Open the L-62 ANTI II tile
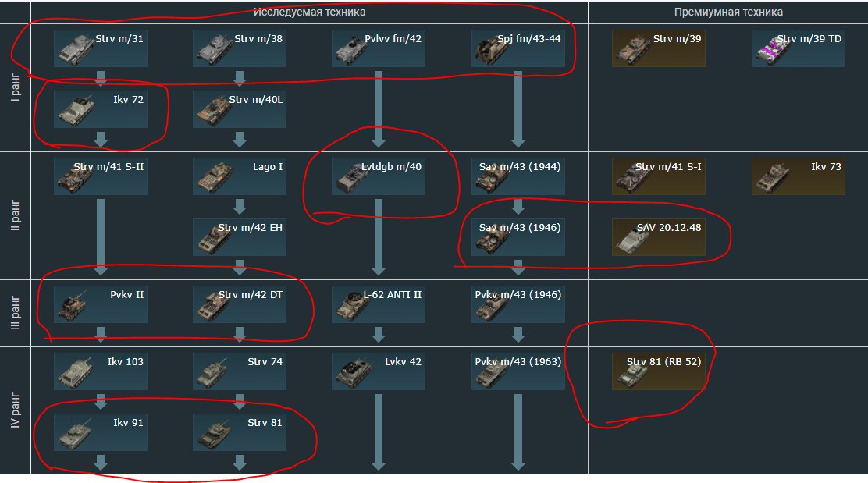Viewport: 868px width, 483px height. pyautogui.click(x=379, y=304)
